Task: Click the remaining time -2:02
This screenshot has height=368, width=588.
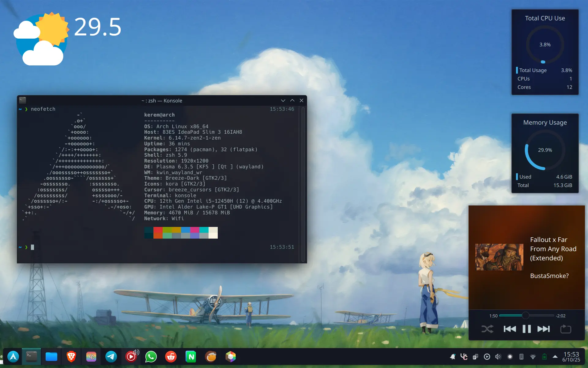Action: click(x=561, y=316)
